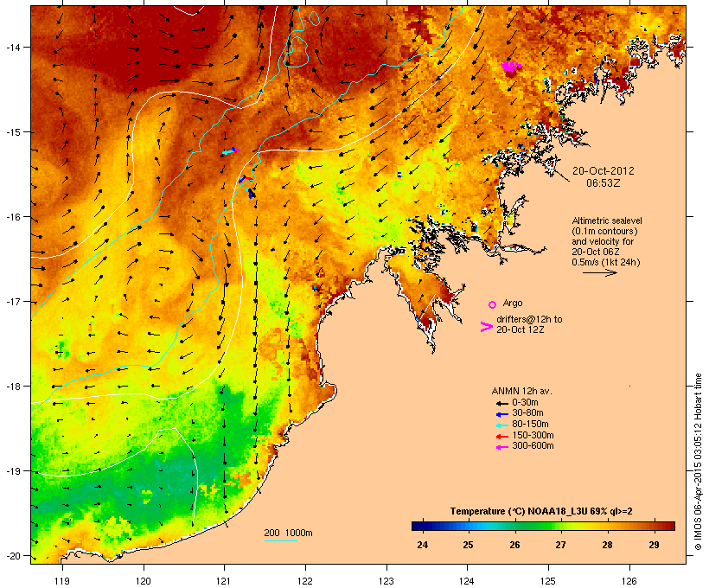709x588 pixels.
Task: Click the 200 1000m isobath label
Action: [x=288, y=533]
